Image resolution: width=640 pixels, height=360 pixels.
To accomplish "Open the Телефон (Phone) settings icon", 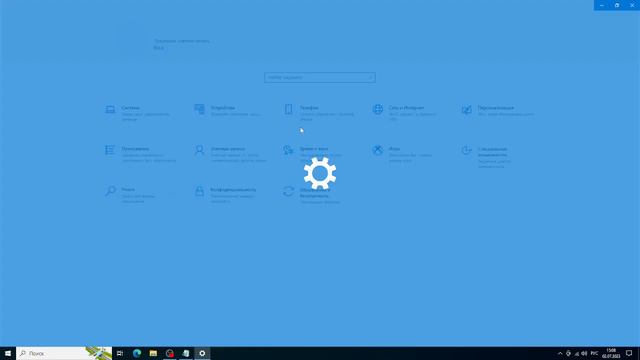I will (289, 109).
